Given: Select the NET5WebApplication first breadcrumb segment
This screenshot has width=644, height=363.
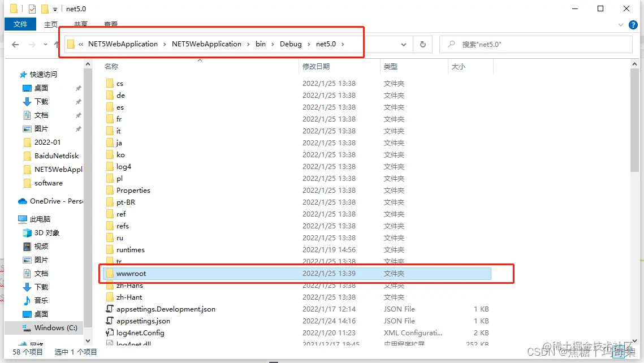Looking at the screenshot, I should click(x=123, y=44).
